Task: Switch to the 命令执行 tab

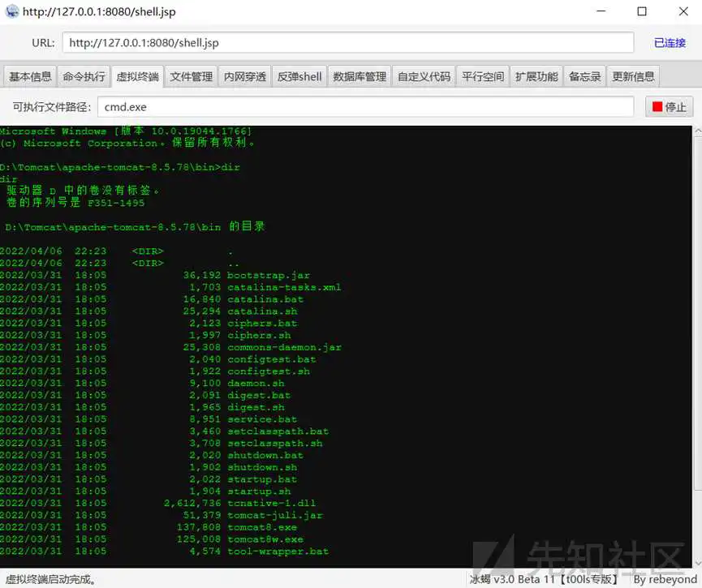Action: (84, 77)
